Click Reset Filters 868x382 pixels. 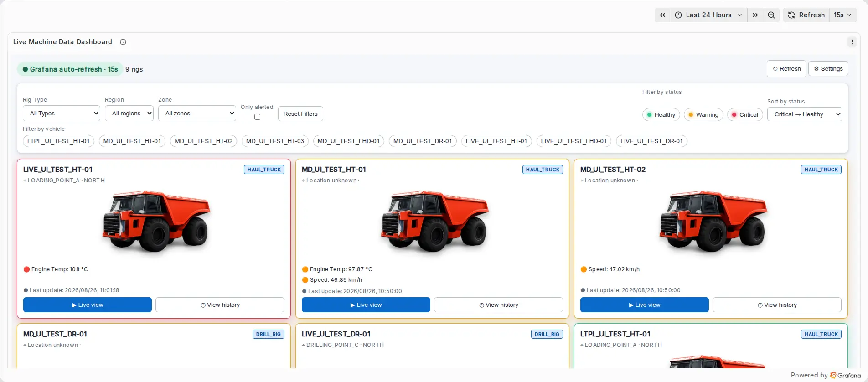click(x=300, y=114)
